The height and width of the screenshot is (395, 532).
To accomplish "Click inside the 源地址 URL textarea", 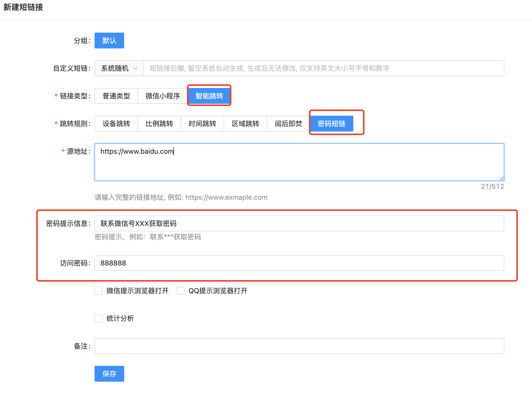I will (x=299, y=162).
